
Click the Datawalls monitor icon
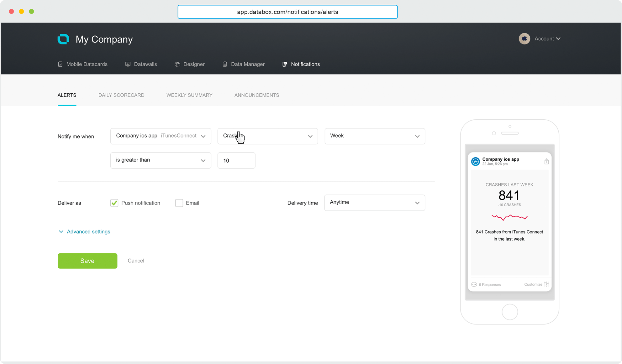pos(128,64)
